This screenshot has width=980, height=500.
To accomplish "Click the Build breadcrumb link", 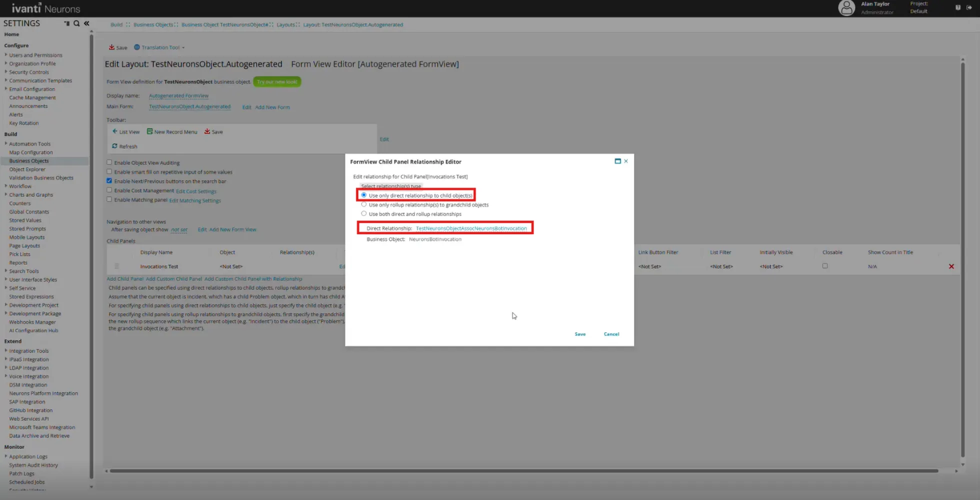I will coord(116,25).
